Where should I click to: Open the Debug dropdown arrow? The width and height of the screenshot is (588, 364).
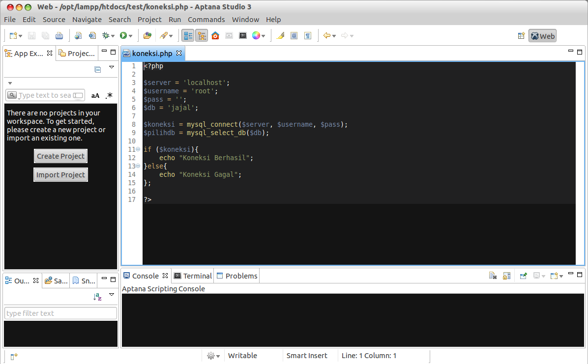[x=113, y=36]
